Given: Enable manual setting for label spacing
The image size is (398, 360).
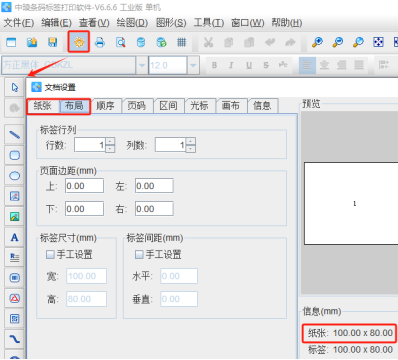Looking at the screenshot, I should (139, 255).
